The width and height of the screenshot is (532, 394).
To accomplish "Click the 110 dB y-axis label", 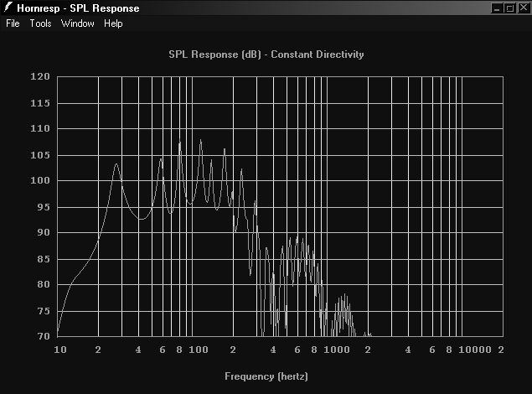I will click(40, 128).
